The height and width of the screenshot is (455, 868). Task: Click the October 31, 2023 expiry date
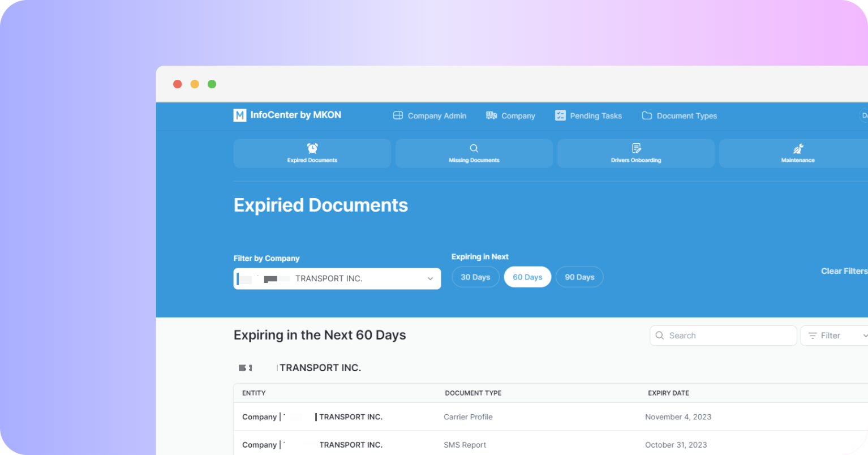pyautogui.click(x=676, y=445)
